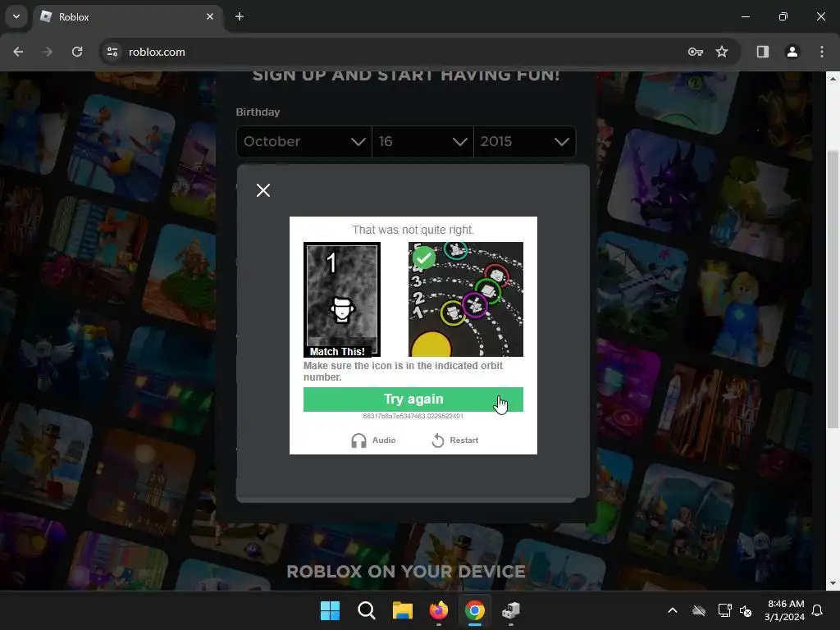Open the October month dropdown
This screenshot has width=840, height=630.
(304, 141)
